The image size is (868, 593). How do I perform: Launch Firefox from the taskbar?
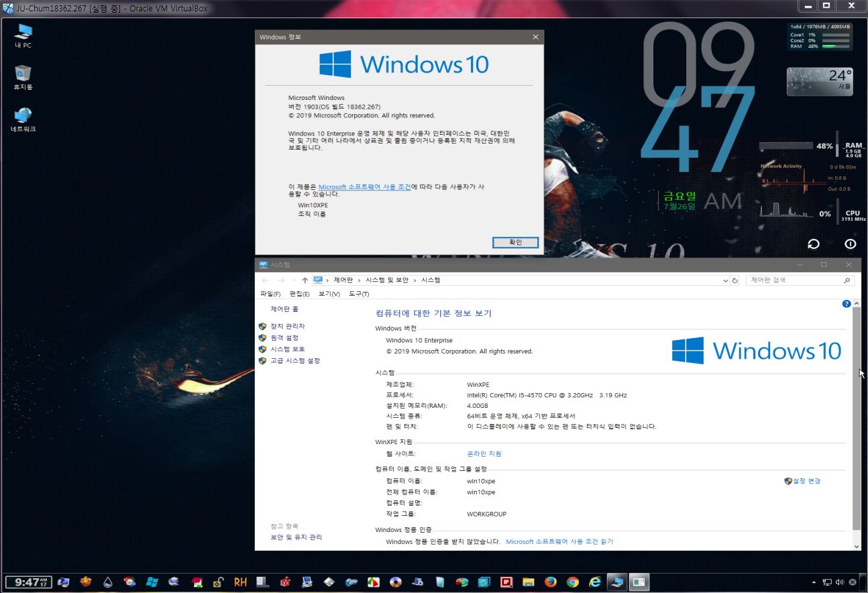[x=550, y=582]
